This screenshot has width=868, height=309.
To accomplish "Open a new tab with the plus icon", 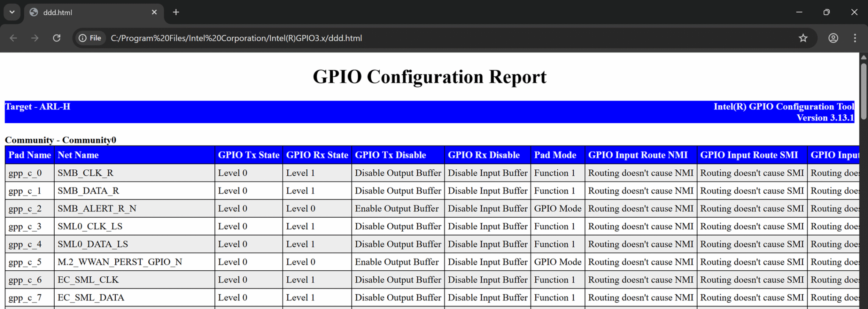I will (176, 12).
